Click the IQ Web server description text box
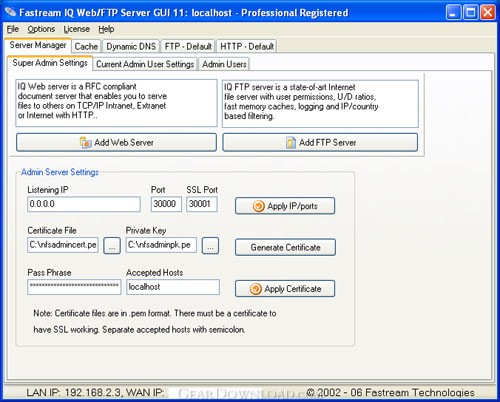The image size is (500, 402). 116,103
